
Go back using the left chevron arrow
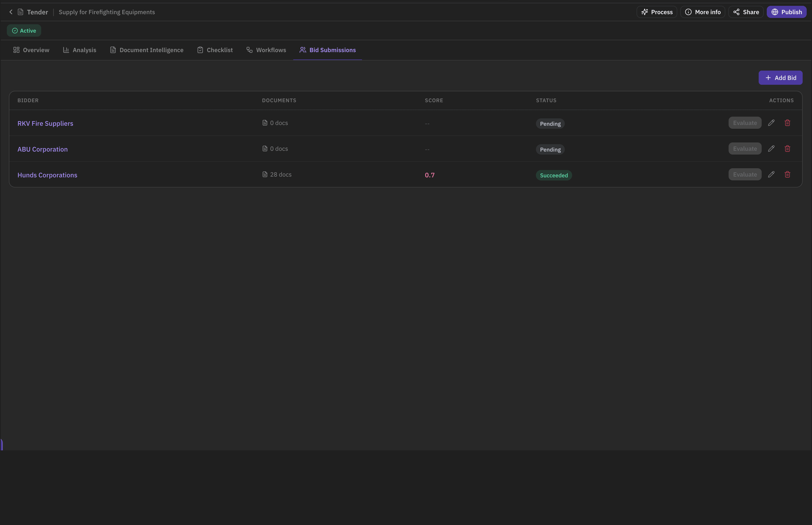point(11,12)
